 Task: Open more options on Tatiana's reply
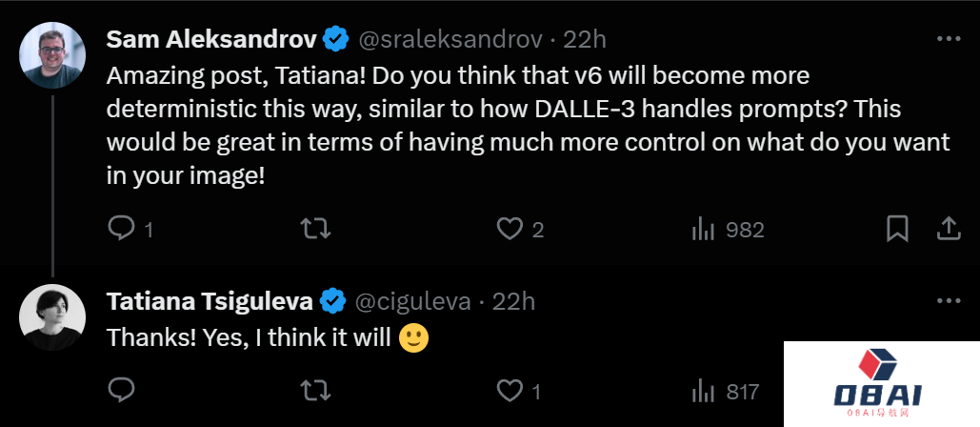(949, 301)
